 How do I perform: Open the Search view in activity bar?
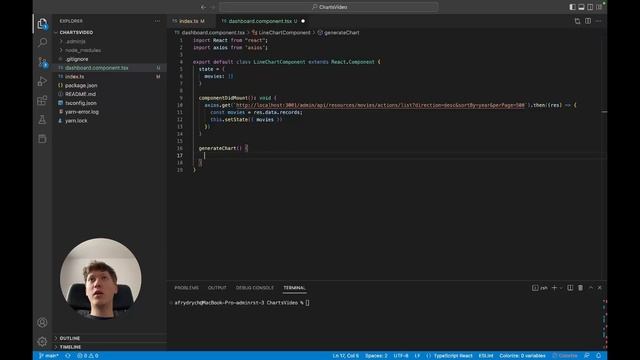click(x=42, y=42)
